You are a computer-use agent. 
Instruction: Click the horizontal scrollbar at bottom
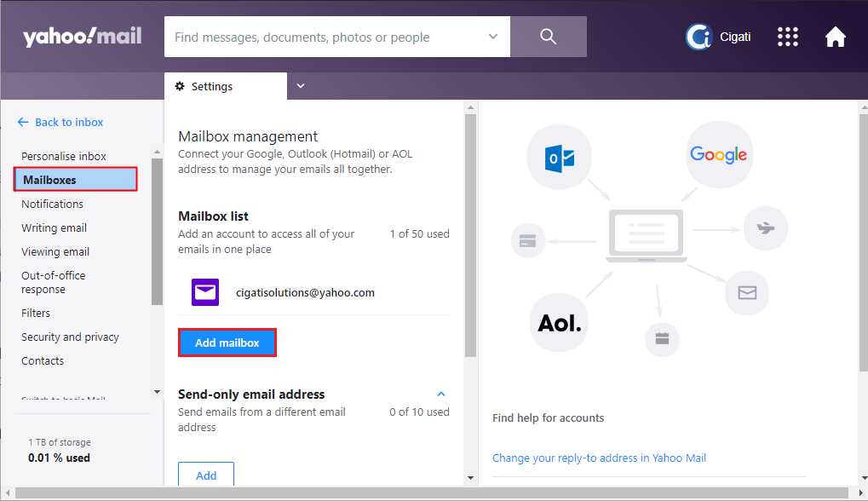432,492
